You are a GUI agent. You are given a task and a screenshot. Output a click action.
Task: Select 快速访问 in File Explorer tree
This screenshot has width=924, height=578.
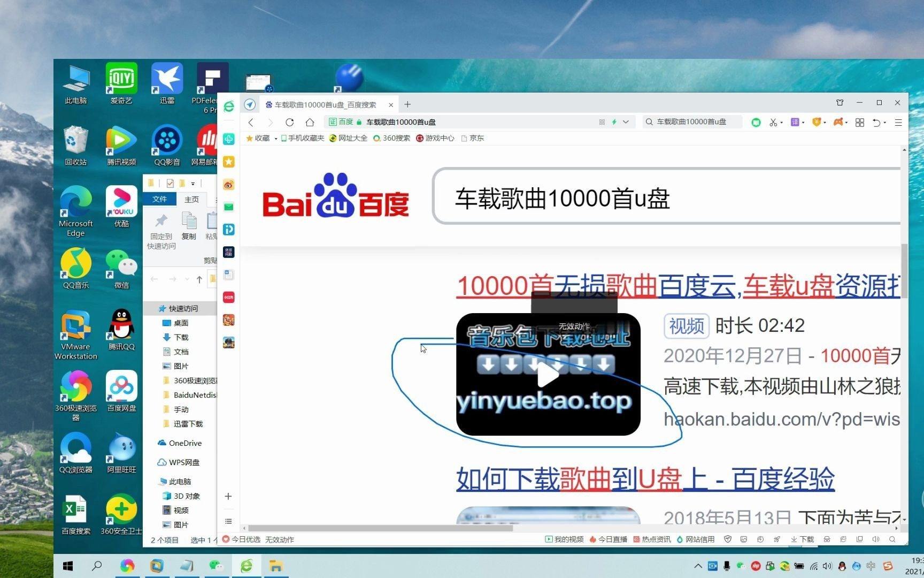point(180,309)
